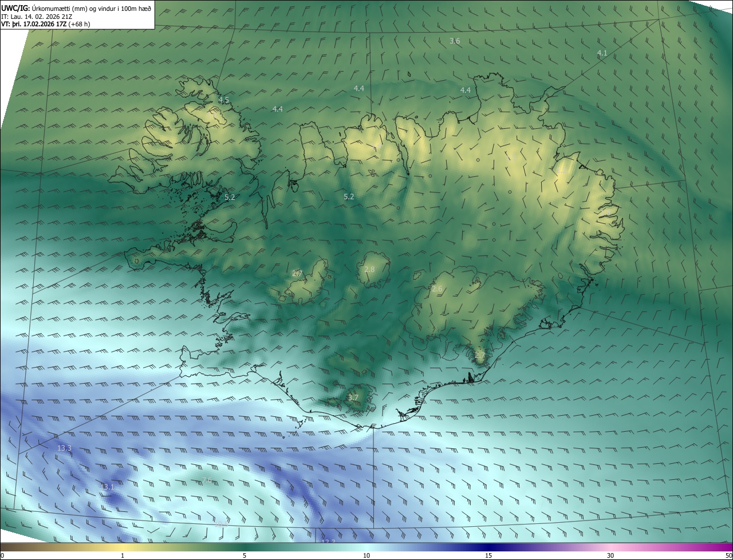Click the 13.1 value label over the ocean
This screenshot has height=560, width=733.
coord(108,487)
